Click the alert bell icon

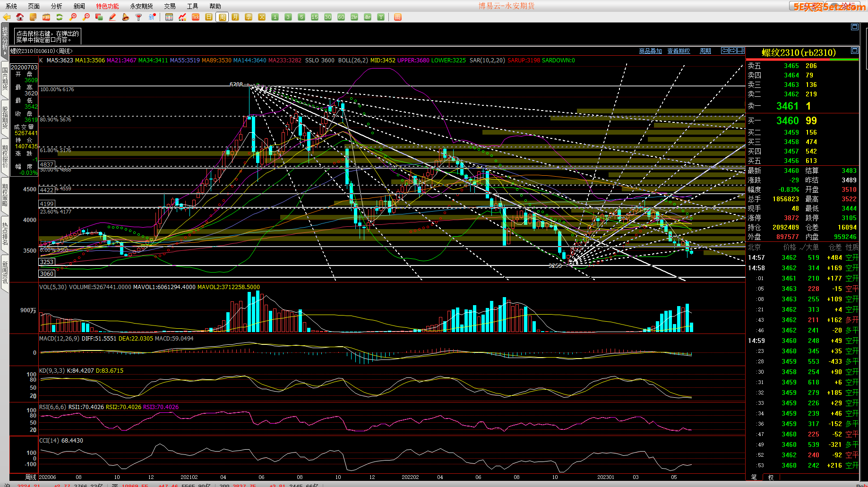tap(126, 17)
